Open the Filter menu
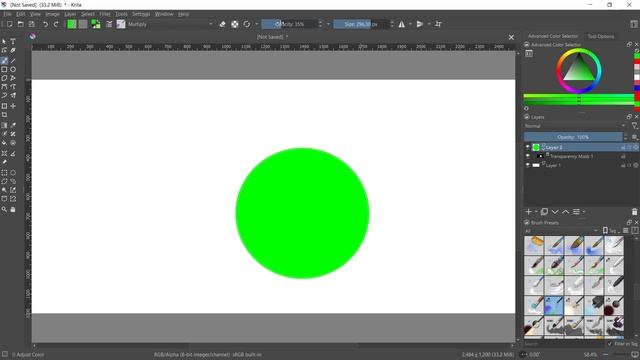The width and height of the screenshot is (640, 360). [105, 14]
